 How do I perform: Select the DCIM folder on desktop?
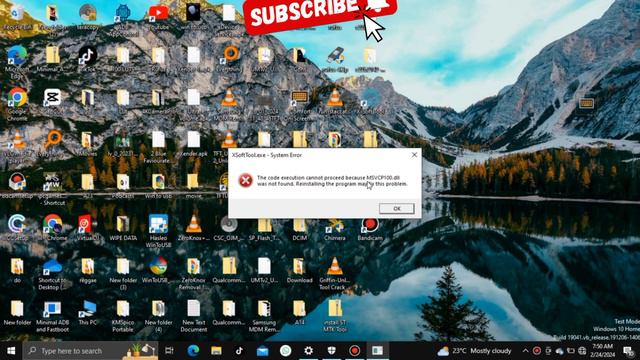pyautogui.click(x=300, y=228)
